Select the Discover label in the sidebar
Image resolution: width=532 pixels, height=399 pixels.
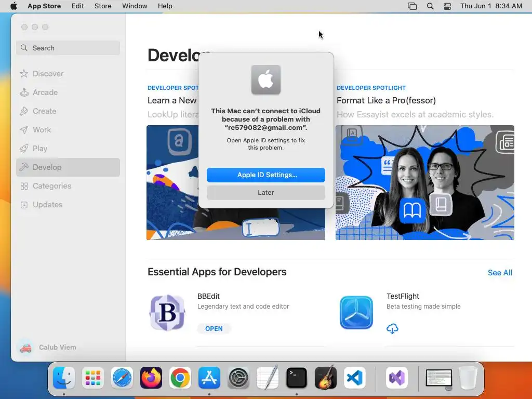(x=48, y=74)
